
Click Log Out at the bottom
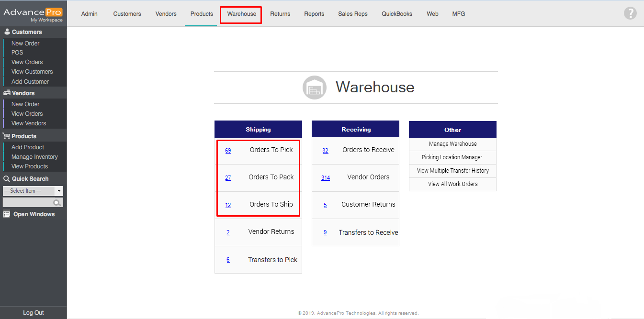34,313
